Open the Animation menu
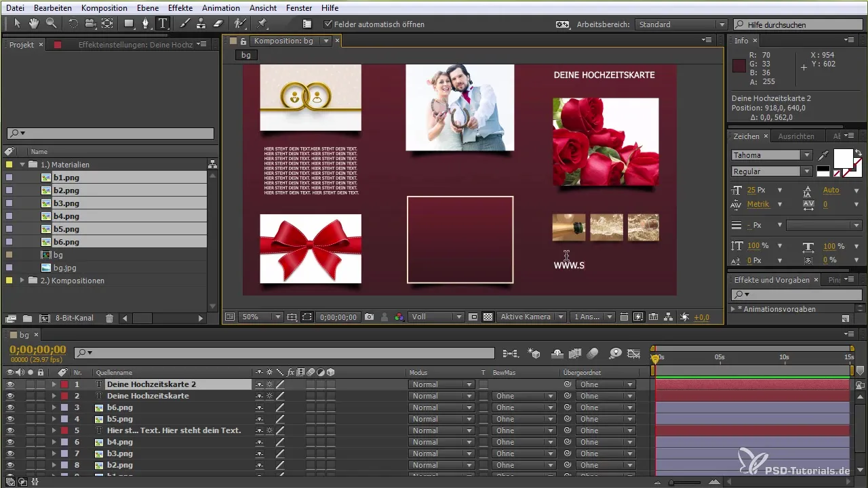Screen dimensions: 868x488 (220, 7)
